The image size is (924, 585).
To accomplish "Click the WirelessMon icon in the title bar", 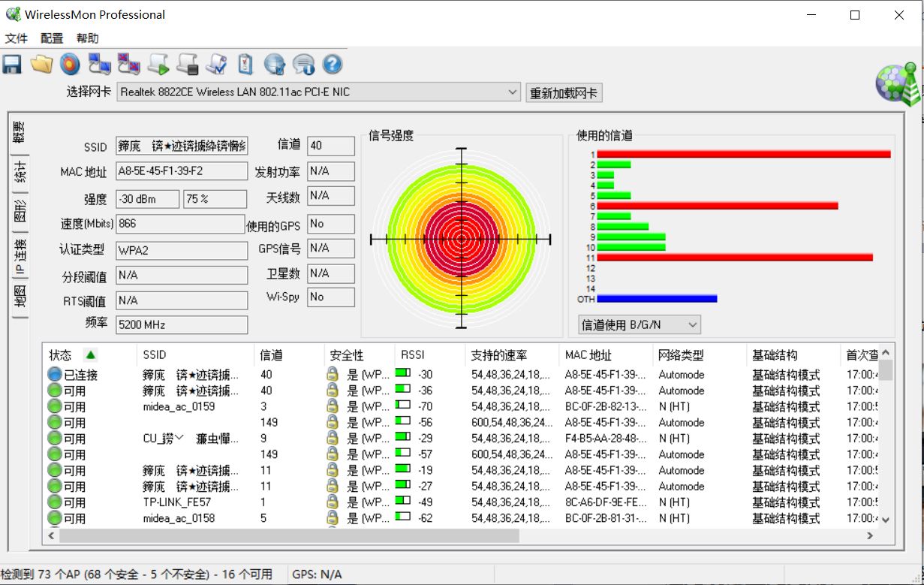I will [13, 14].
